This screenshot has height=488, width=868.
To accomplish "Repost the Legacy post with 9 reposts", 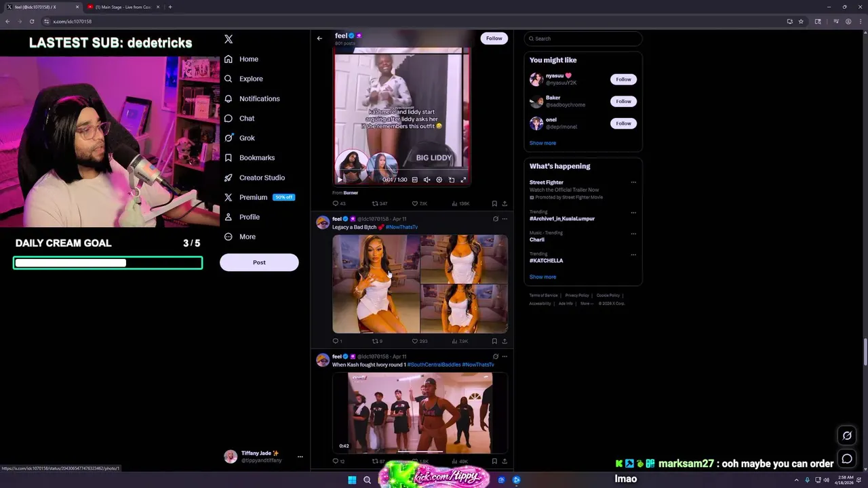I will [x=377, y=341].
